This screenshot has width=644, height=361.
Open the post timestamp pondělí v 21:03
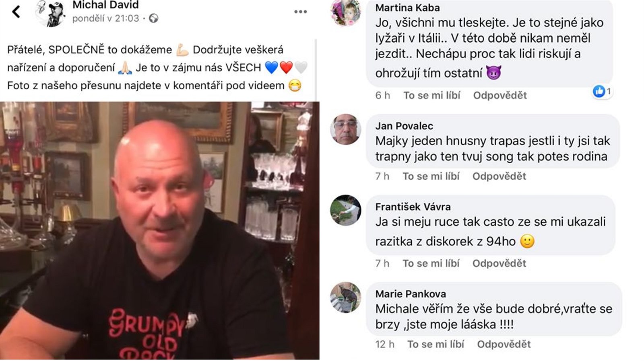pyautogui.click(x=105, y=18)
